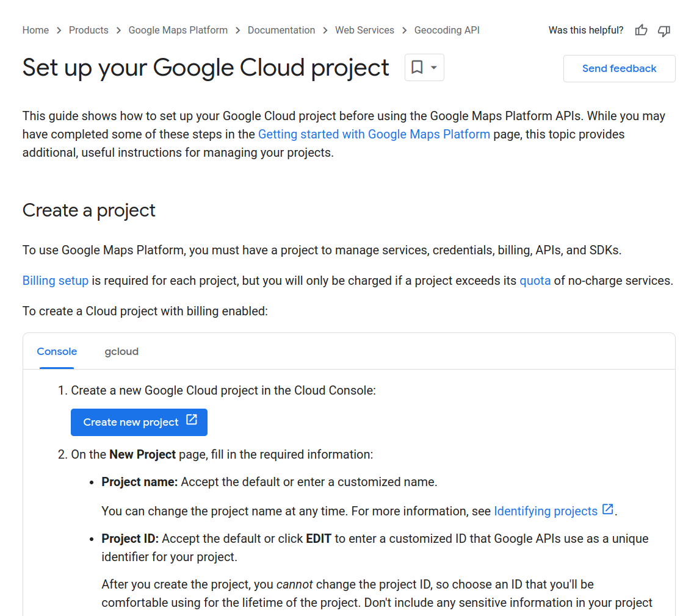
Task: Click the thumbs down icon
Action: pyautogui.click(x=664, y=30)
